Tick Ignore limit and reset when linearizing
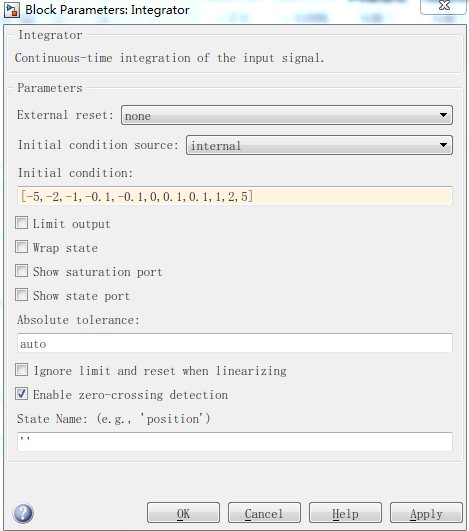 tap(21, 370)
